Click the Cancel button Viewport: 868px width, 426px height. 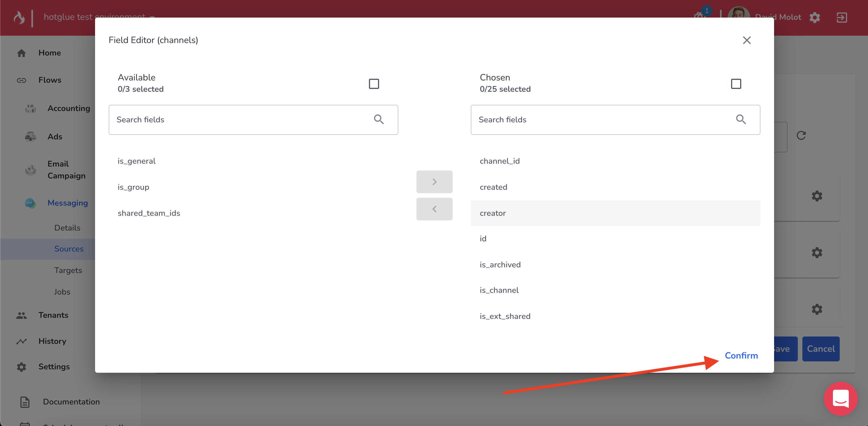(x=820, y=349)
